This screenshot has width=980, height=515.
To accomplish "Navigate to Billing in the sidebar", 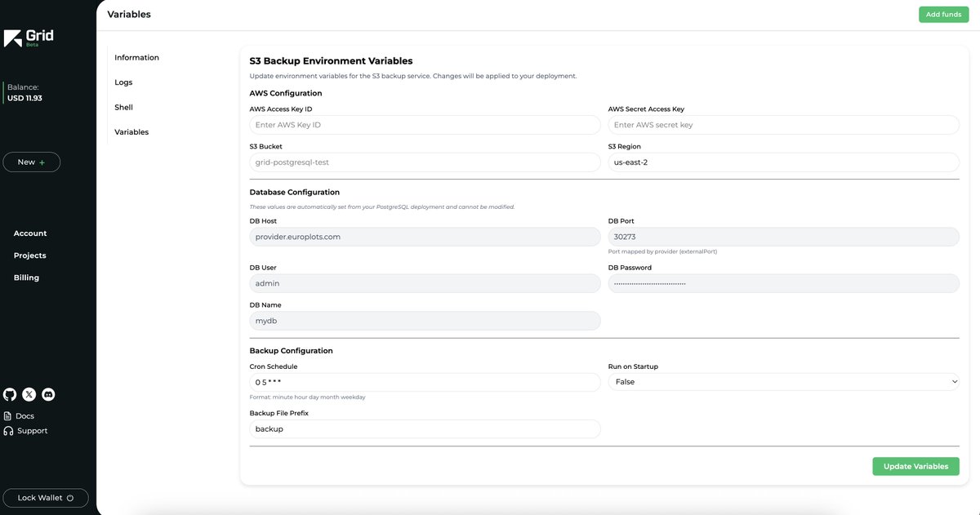I will coord(28,276).
